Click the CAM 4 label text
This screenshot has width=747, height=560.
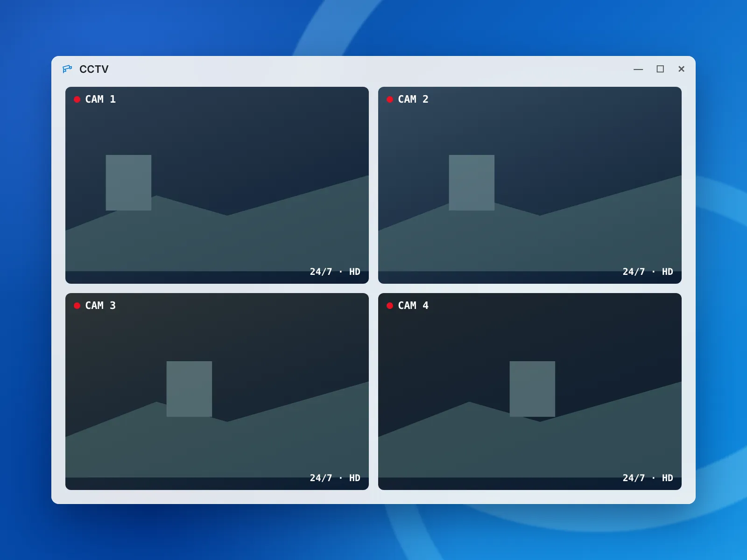(x=413, y=306)
